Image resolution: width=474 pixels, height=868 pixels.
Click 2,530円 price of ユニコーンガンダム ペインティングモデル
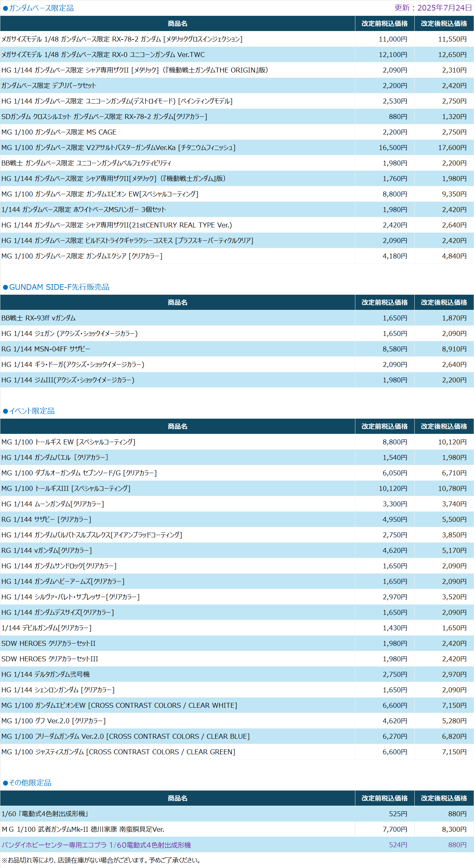point(395,101)
